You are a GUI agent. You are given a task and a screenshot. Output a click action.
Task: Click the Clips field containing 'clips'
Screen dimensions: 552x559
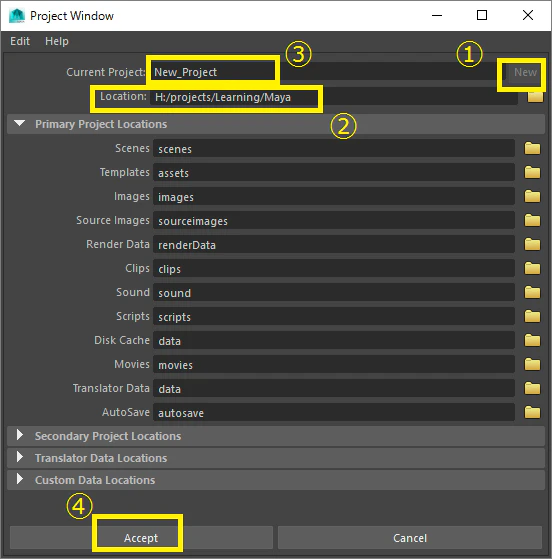(x=334, y=268)
